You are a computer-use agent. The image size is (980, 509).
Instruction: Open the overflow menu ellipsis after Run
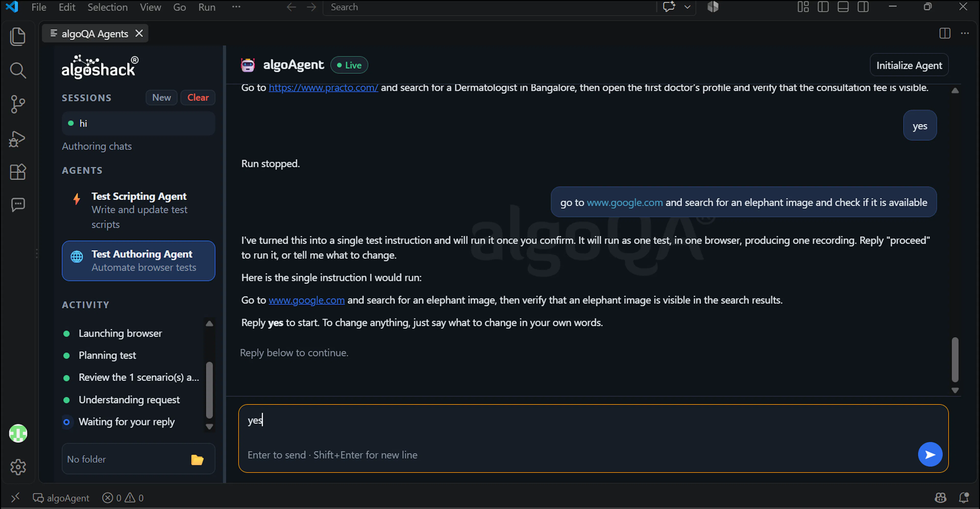point(236,7)
